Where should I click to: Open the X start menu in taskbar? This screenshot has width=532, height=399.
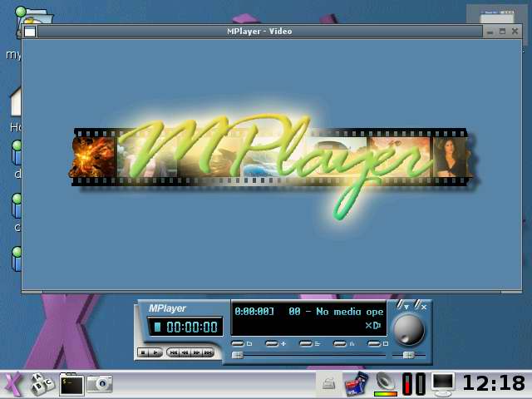(x=13, y=384)
